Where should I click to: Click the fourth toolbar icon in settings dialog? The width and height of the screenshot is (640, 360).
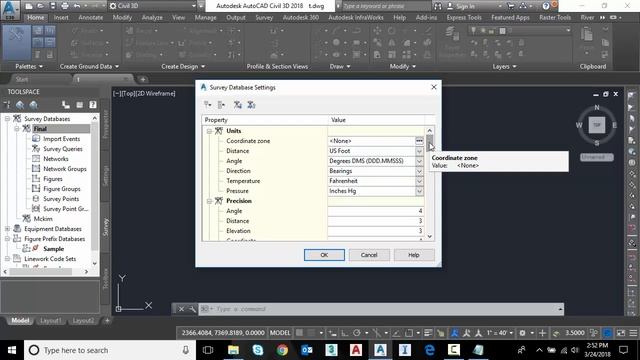tap(251, 105)
